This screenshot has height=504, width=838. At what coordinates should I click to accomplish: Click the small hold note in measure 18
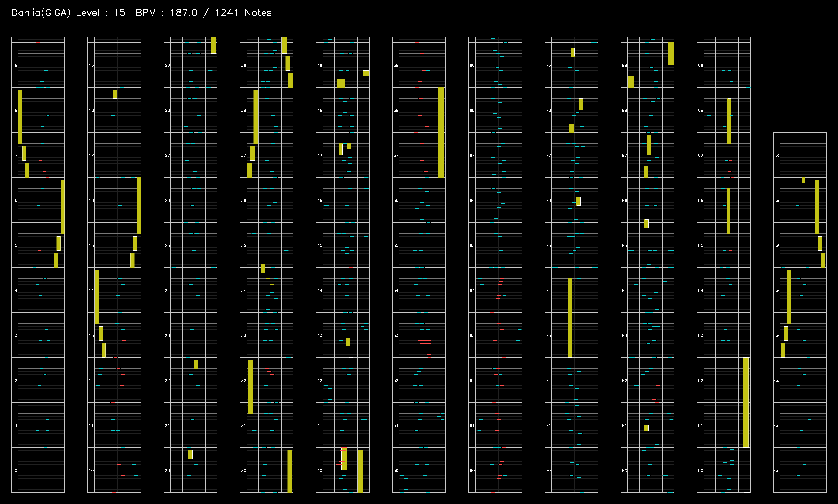(x=115, y=94)
